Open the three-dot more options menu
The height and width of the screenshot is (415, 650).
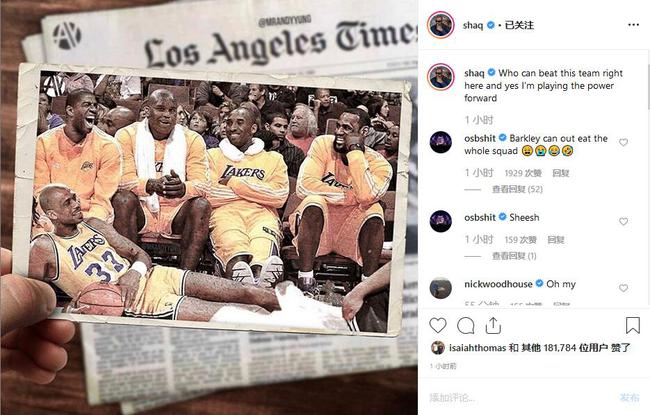(633, 25)
